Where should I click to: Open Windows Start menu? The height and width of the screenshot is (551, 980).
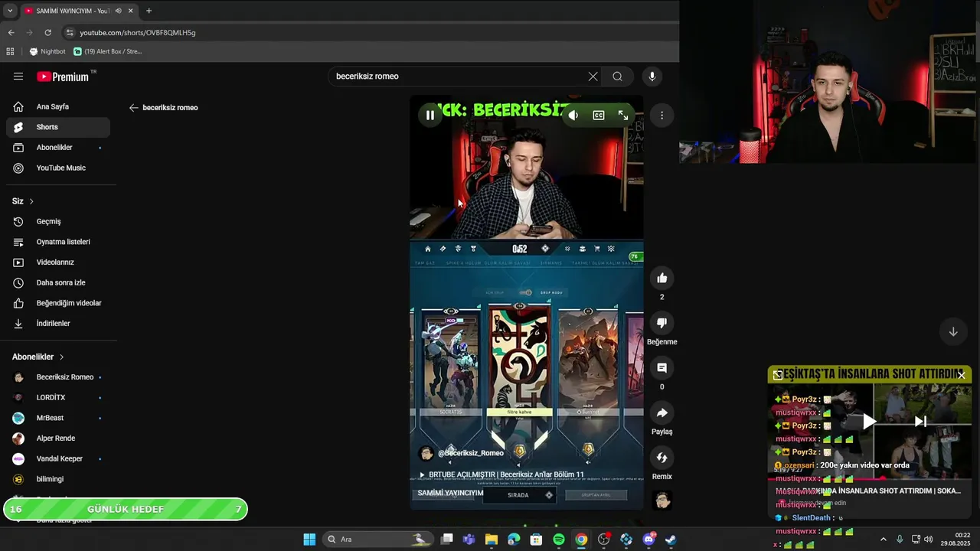(x=309, y=540)
